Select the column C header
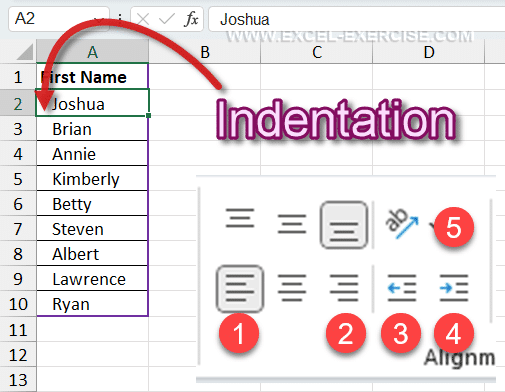The width and height of the screenshot is (505, 392). [x=317, y=52]
